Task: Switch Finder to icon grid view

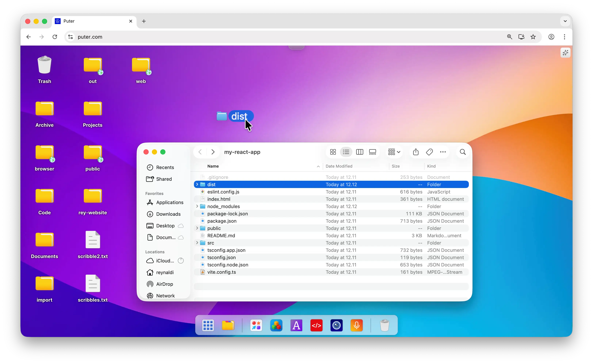Action: pyautogui.click(x=333, y=152)
